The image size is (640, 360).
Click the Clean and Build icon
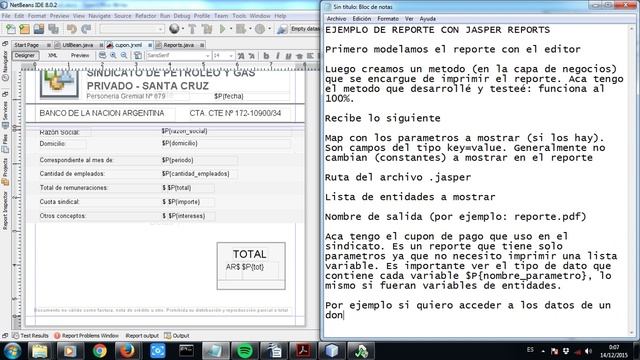pos(207,29)
